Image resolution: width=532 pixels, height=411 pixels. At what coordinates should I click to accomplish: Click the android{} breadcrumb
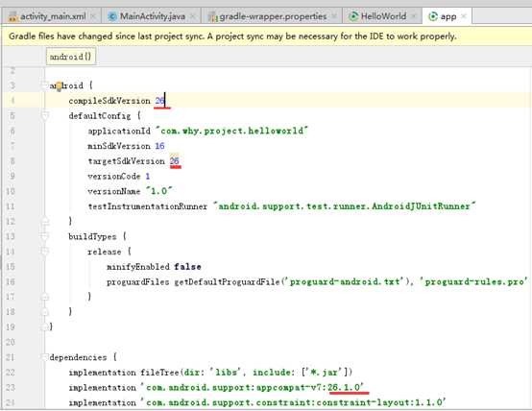click(x=70, y=57)
